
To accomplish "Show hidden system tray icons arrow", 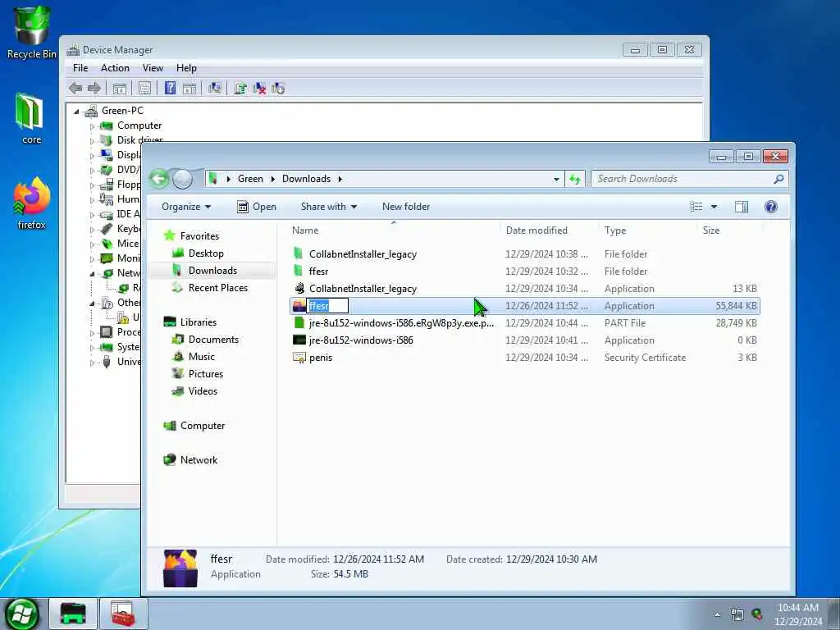I will 717,614.
